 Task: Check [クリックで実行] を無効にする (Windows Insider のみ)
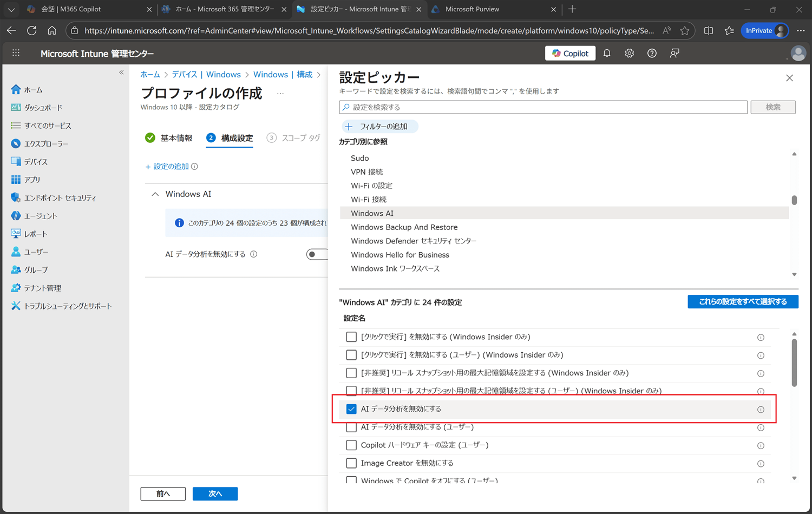point(351,337)
